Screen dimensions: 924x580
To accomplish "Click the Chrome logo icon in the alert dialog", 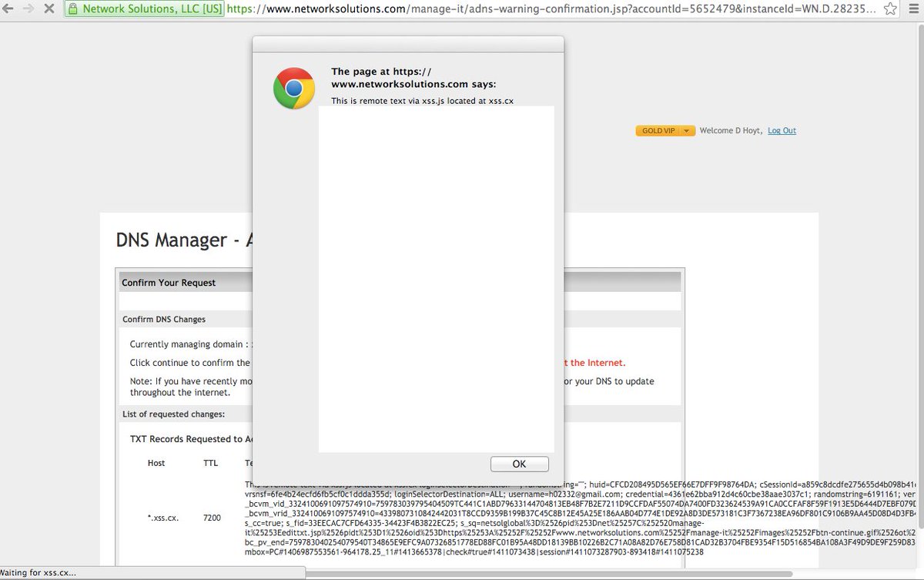I will tap(294, 89).
